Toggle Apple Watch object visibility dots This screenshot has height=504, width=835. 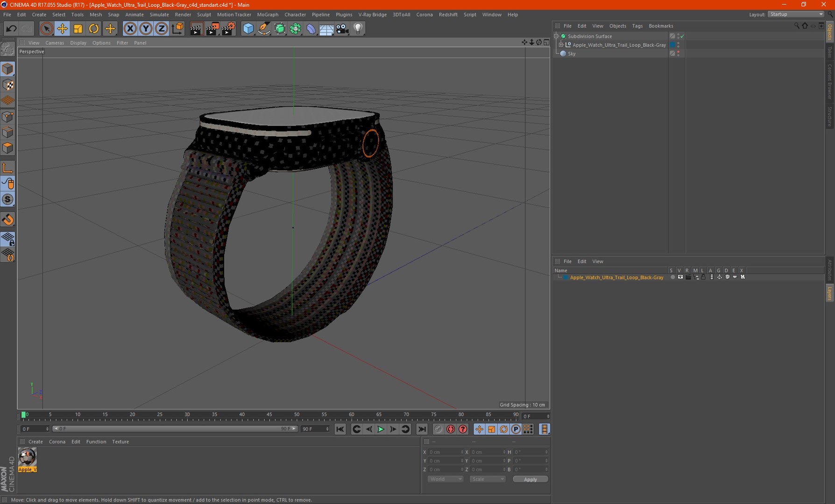tap(678, 45)
